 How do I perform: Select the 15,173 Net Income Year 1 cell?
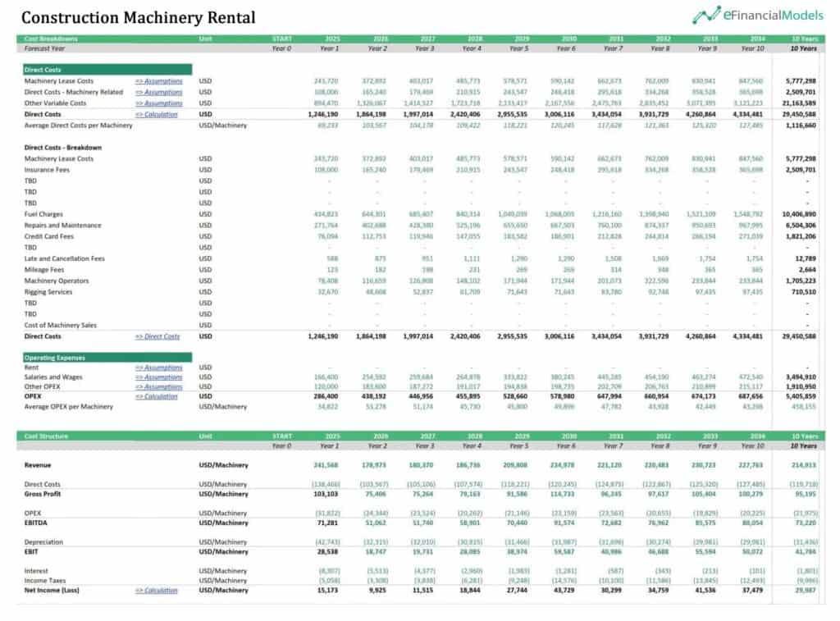pyautogui.click(x=328, y=591)
